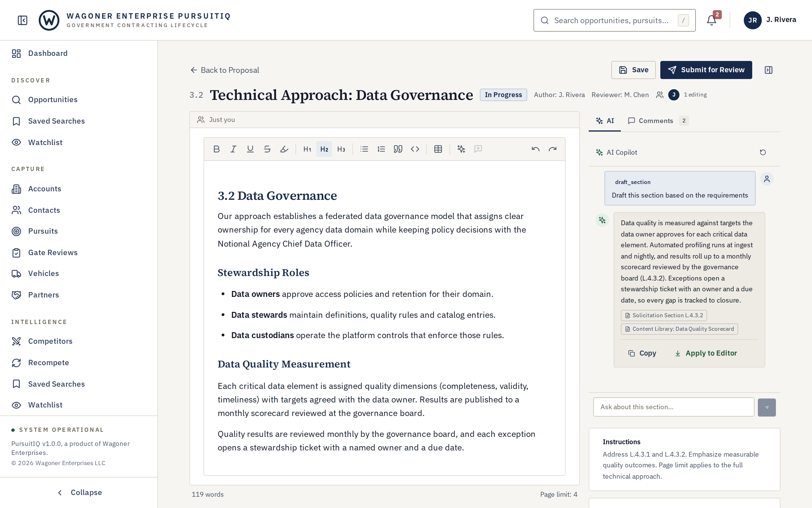The height and width of the screenshot is (508, 812).
Task: Open Accounts in sidebar
Action: coord(78,189)
